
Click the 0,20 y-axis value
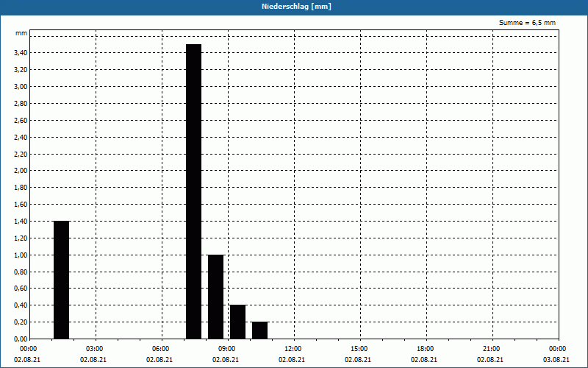[x=21, y=322]
